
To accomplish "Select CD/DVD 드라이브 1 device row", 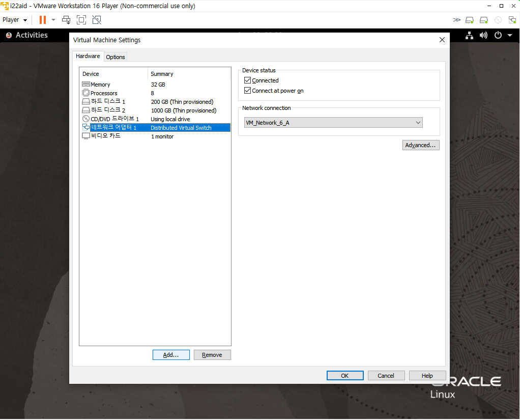I will coord(156,119).
